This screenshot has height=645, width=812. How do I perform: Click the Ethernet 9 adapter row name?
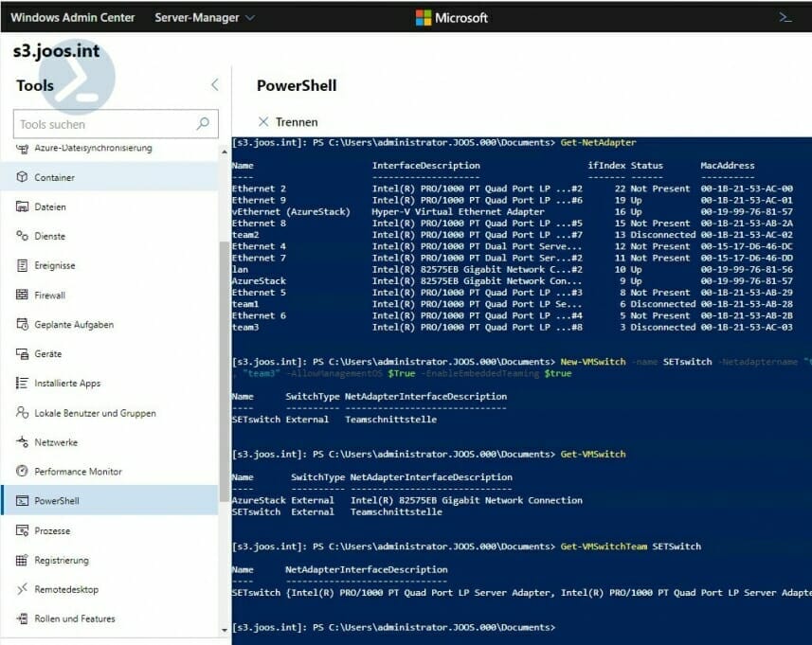coord(259,200)
